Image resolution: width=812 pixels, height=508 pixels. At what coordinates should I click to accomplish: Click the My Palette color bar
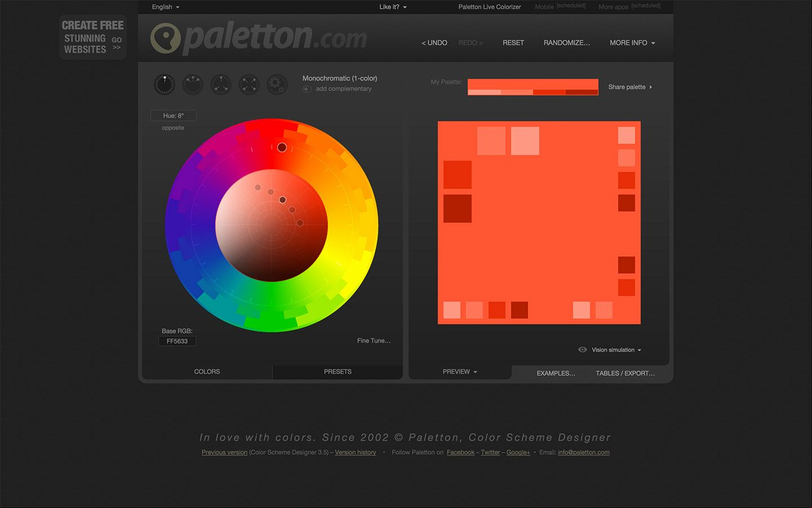533,87
